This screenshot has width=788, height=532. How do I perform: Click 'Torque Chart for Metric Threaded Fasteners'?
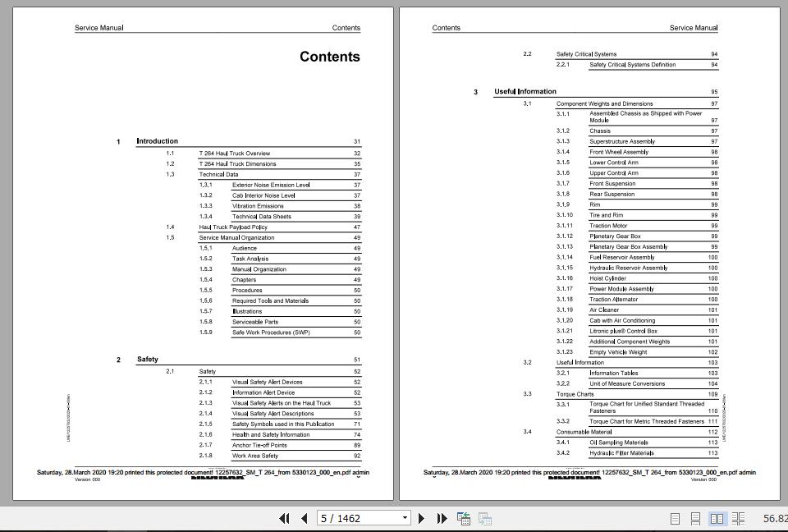coord(647,422)
